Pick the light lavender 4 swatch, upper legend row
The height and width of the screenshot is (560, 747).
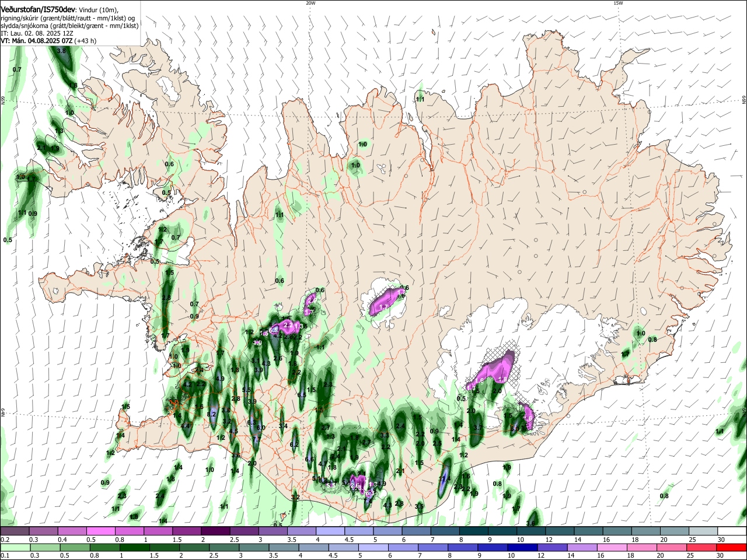pyautogui.click(x=330, y=531)
